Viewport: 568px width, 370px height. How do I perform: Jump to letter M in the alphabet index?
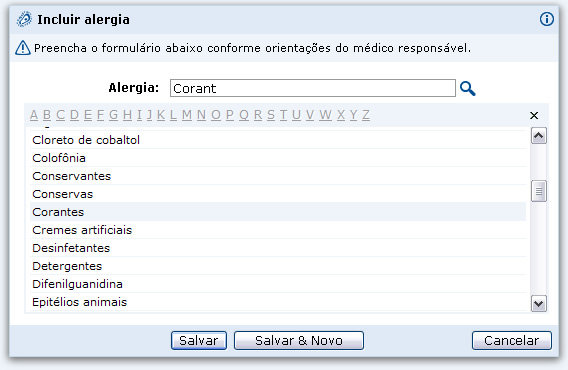(187, 115)
